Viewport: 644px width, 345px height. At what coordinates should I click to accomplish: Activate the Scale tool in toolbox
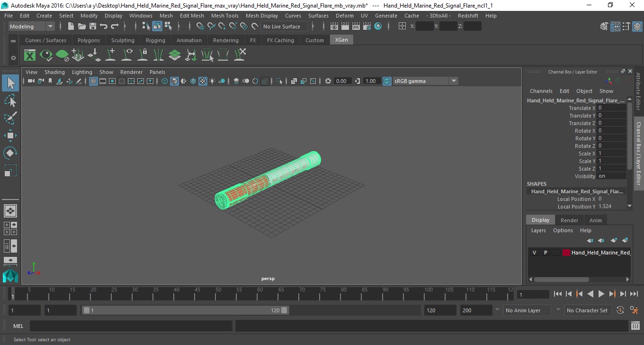click(x=10, y=171)
